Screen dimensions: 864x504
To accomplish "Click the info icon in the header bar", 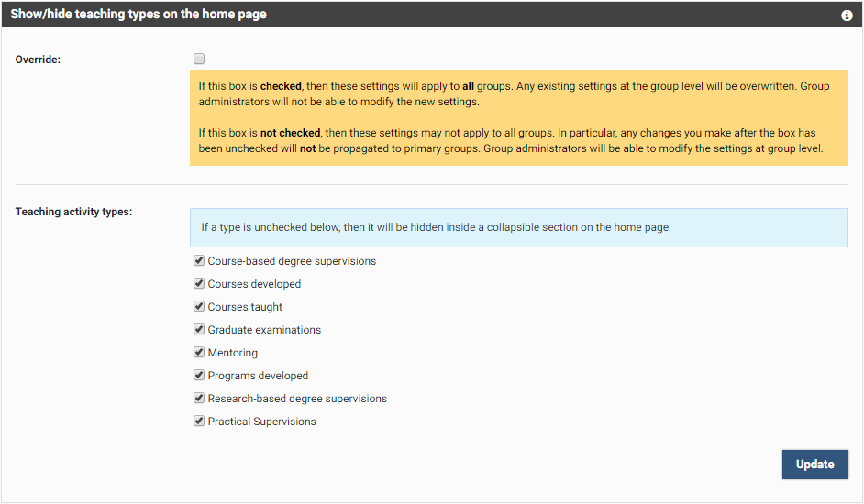I will 847,16.
